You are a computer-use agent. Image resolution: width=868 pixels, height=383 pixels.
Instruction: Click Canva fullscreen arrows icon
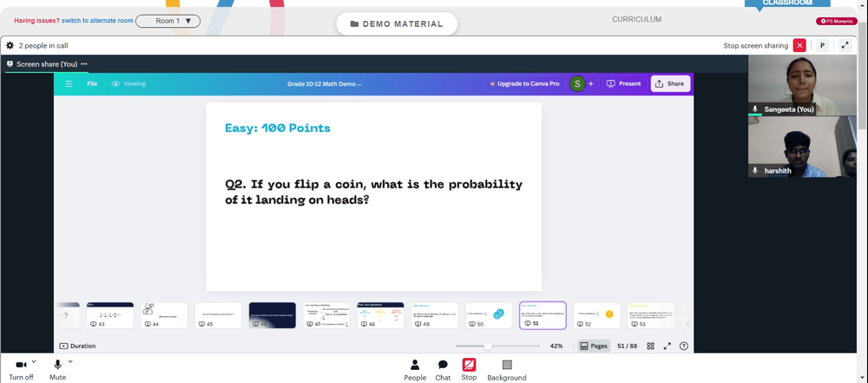[x=667, y=346]
